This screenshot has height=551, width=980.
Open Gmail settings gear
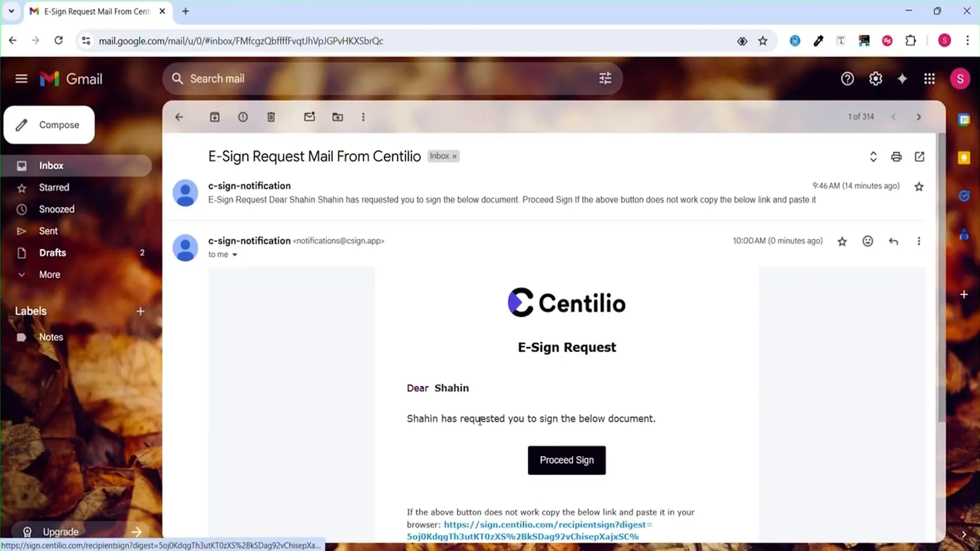[875, 78]
